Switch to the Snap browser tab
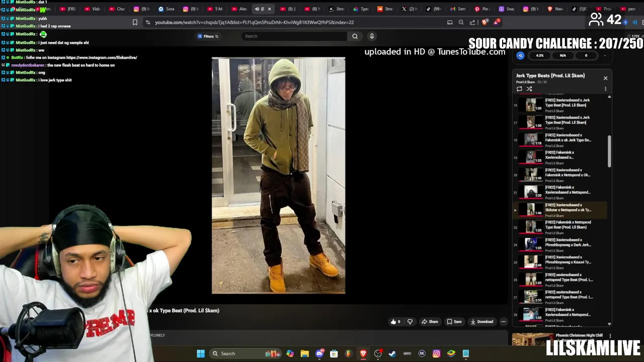 507,9
